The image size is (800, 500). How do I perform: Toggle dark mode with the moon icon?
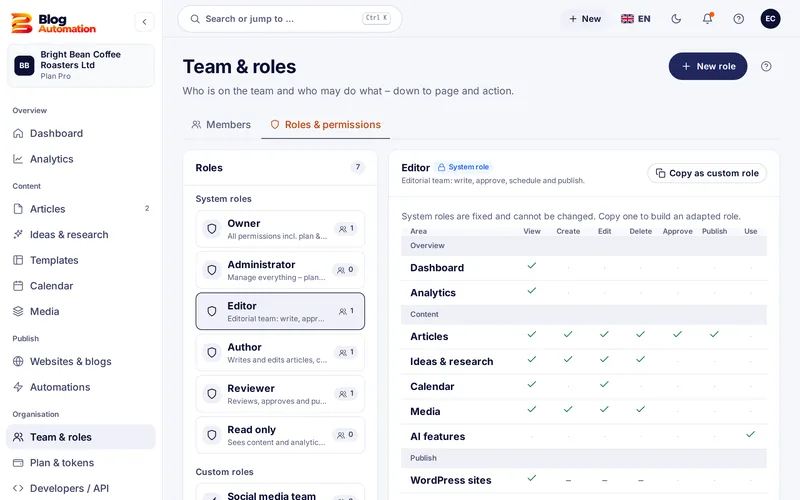[x=676, y=19]
